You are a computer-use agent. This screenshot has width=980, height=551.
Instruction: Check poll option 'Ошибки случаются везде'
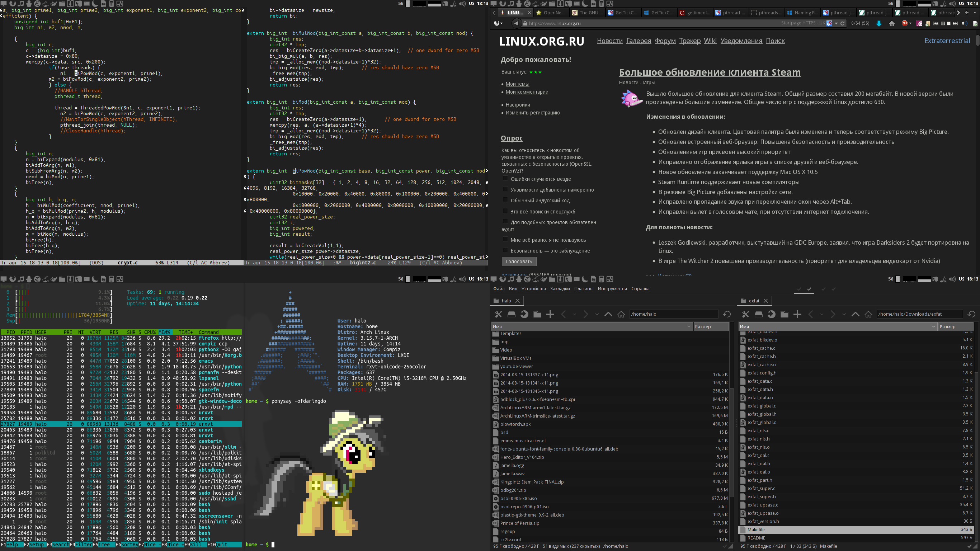click(505, 178)
